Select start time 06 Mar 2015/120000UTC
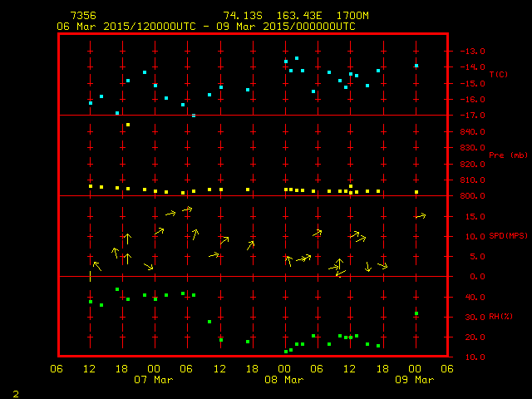Screen dimensions: 532x399 [x=126, y=27]
